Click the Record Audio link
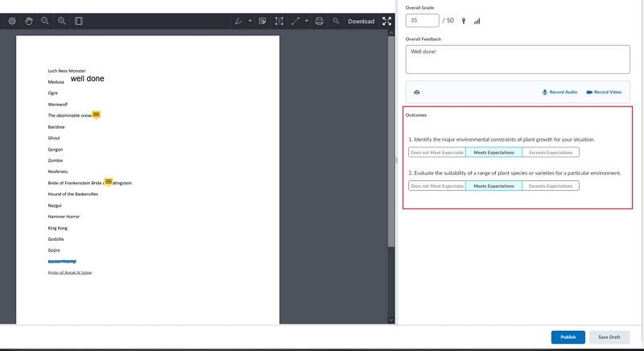This screenshot has height=351, width=644. coord(559,92)
